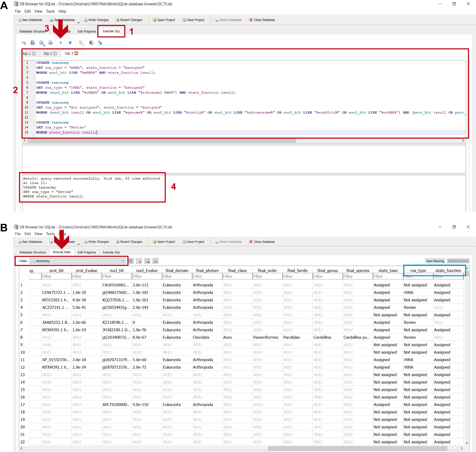The width and height of the screenshot is (476, 452).
Task: Close the SQL 1 editor tab
Action: [x=34, y=53]
